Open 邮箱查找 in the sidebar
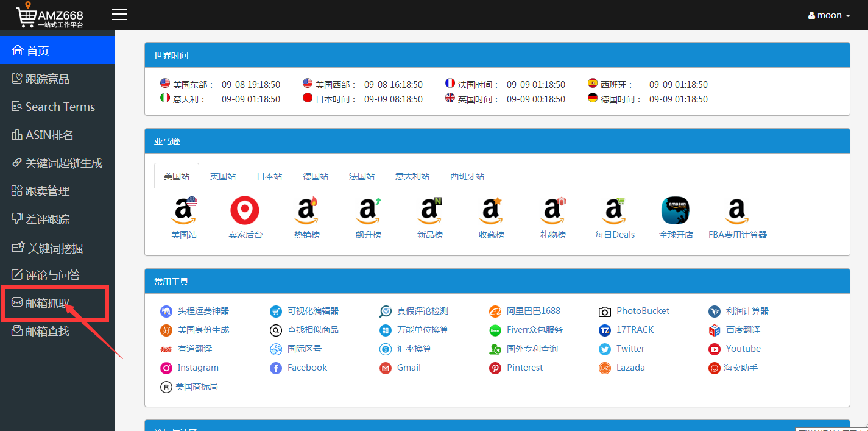The width and height of the screenshot is (868, 431). (57, 331)
